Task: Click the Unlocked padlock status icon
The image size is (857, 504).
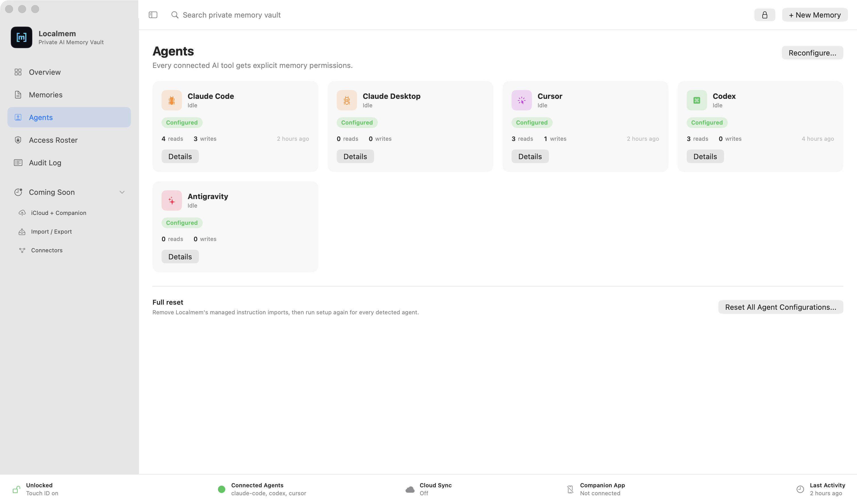Action: 16,489
